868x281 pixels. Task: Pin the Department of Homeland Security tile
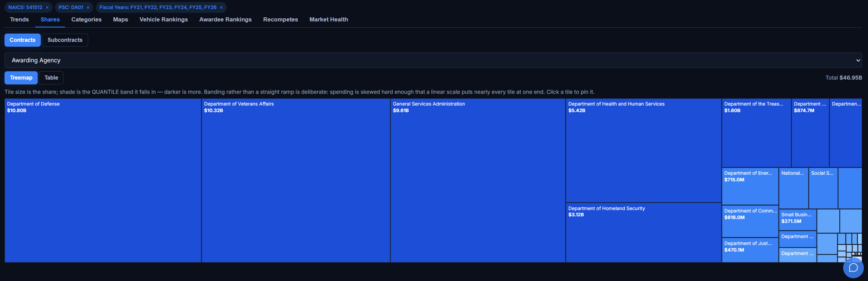coord(643,233)
